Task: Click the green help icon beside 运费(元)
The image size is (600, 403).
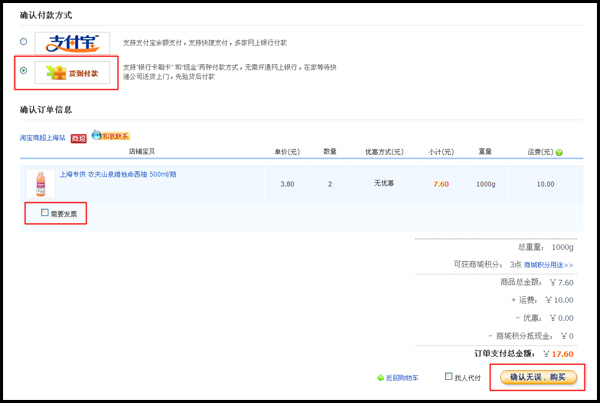Action: 559,153
